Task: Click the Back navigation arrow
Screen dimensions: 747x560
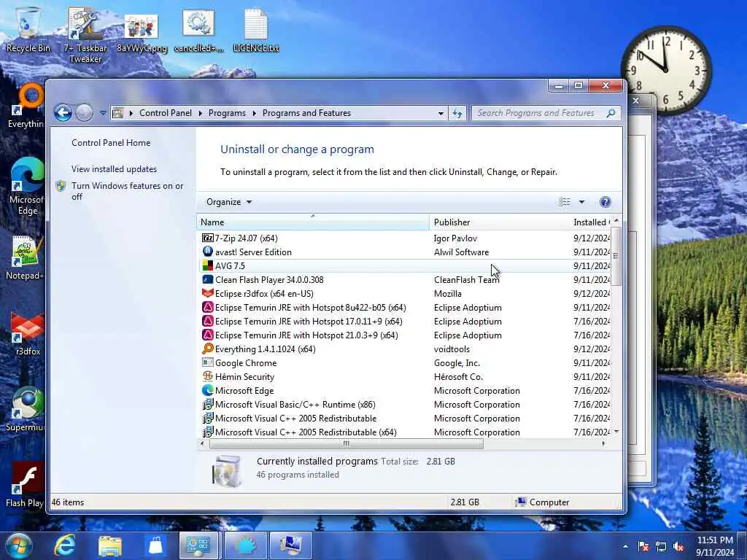Action: click(x=63, y=113)
